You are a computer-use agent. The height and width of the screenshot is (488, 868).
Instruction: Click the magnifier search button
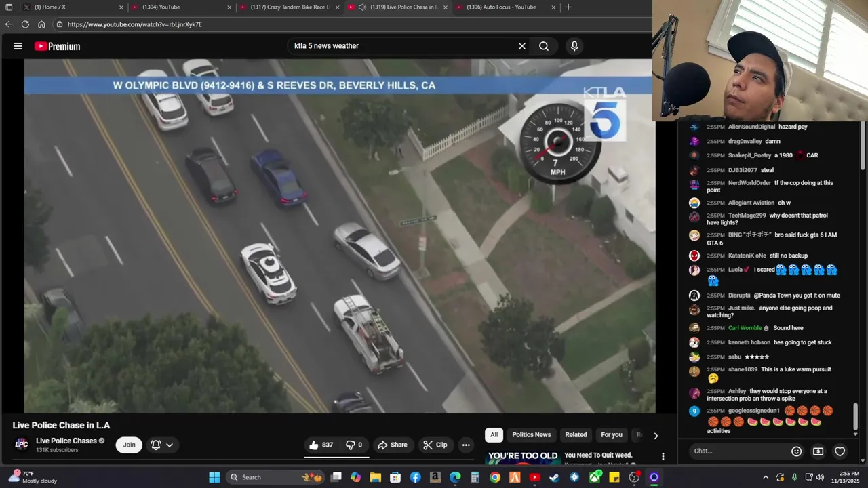(544, 46)
